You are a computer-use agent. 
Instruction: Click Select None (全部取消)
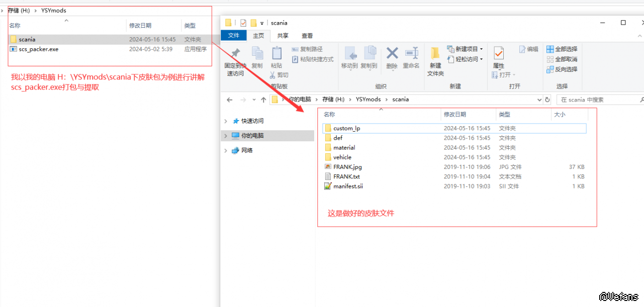click(x=562, y=59)
